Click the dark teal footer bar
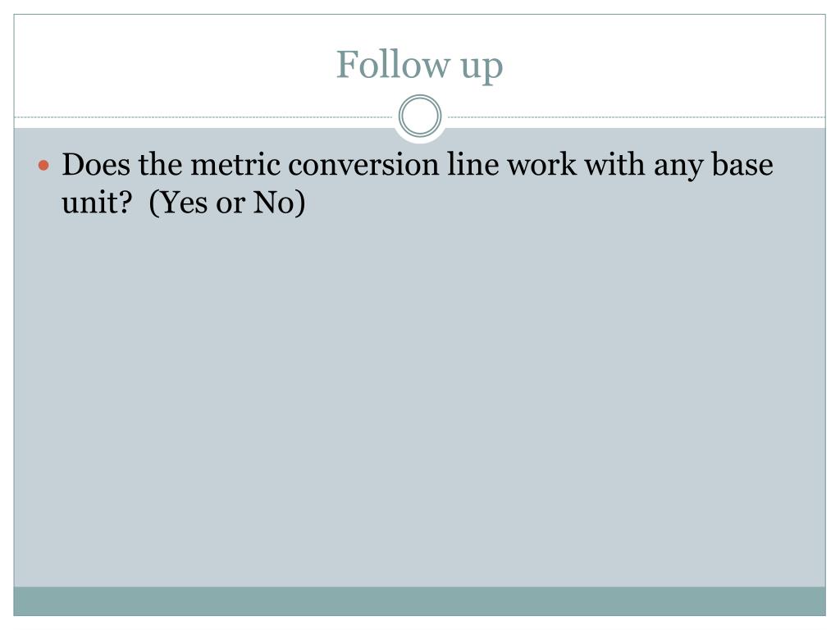This screenshot has width=840, height=630. pos(419,601)
